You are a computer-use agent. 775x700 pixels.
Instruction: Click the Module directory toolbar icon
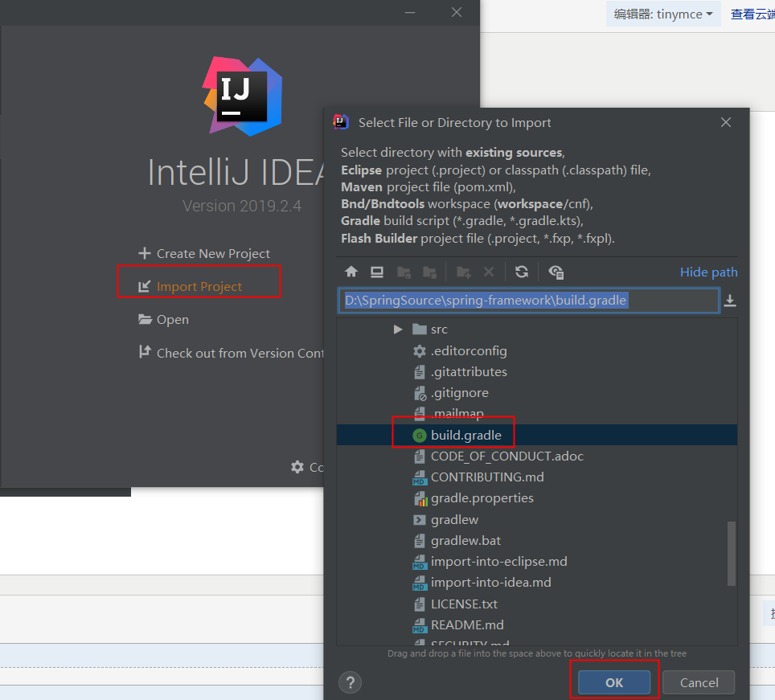coord(429,272)
